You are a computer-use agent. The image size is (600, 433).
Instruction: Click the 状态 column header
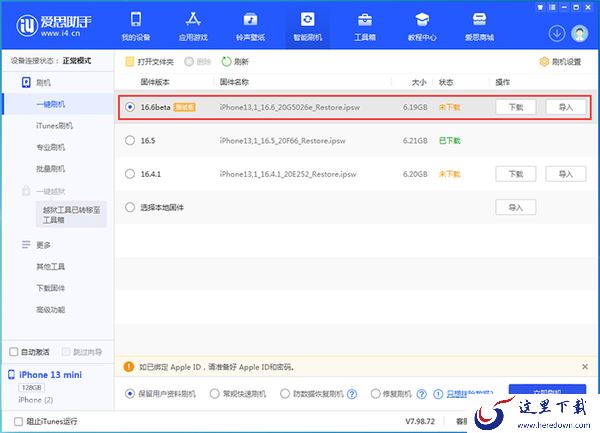pyautogui.click(x=446, y=82)
